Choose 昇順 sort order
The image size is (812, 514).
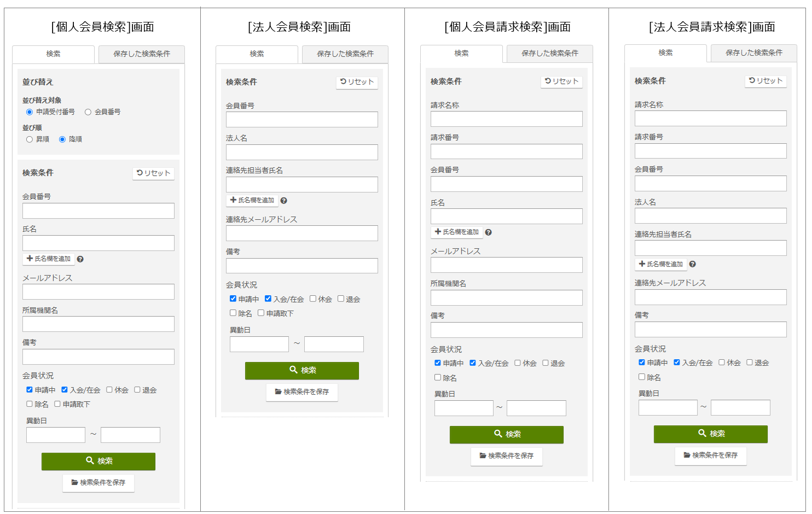click(x=30, y=139)
